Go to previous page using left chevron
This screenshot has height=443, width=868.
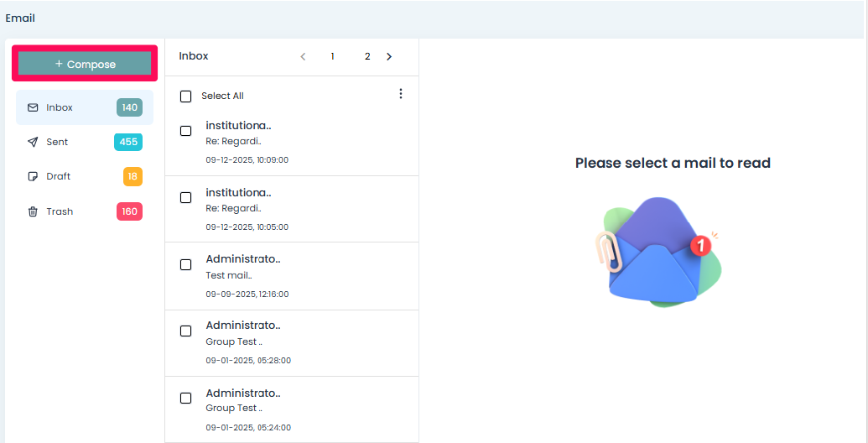click(303, 56)
